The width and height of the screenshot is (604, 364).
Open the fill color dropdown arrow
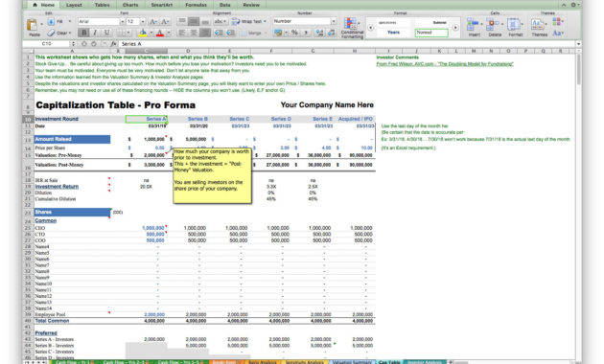151,33
